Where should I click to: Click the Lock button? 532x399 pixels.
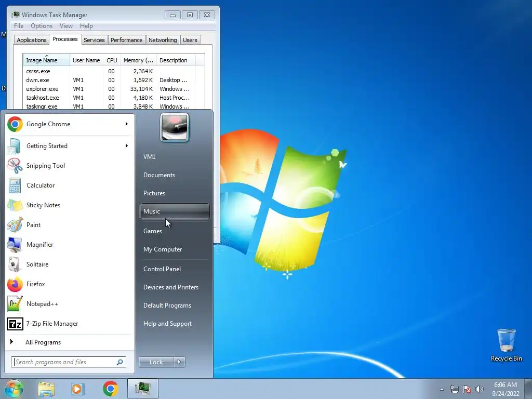point(156,362)
